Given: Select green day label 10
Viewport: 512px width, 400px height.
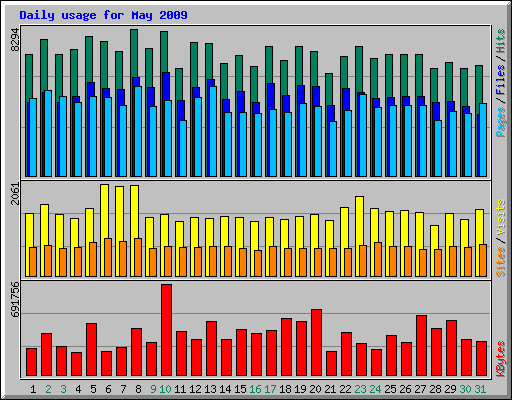Looking at the screenshot, I should (x=165, y=389).
